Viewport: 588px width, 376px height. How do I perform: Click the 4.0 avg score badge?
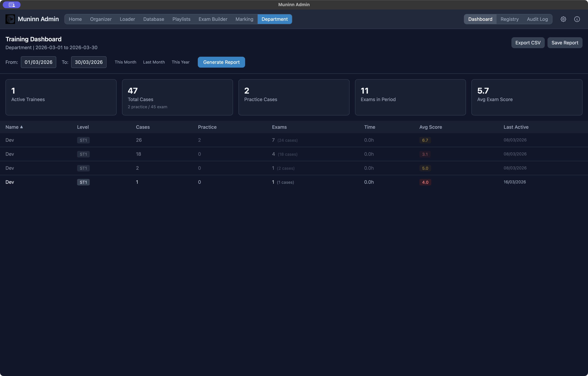pyautogui.click(x=425, y=182)
